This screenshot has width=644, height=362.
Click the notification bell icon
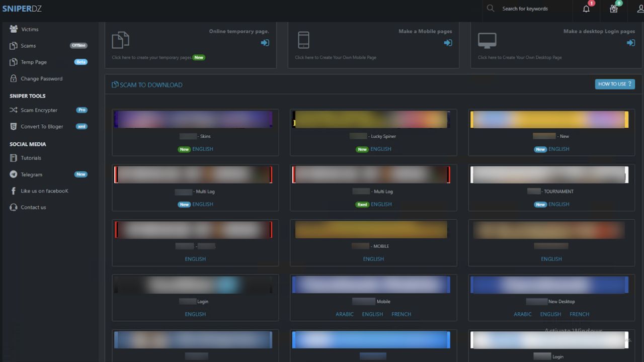[x=586, y=9]
